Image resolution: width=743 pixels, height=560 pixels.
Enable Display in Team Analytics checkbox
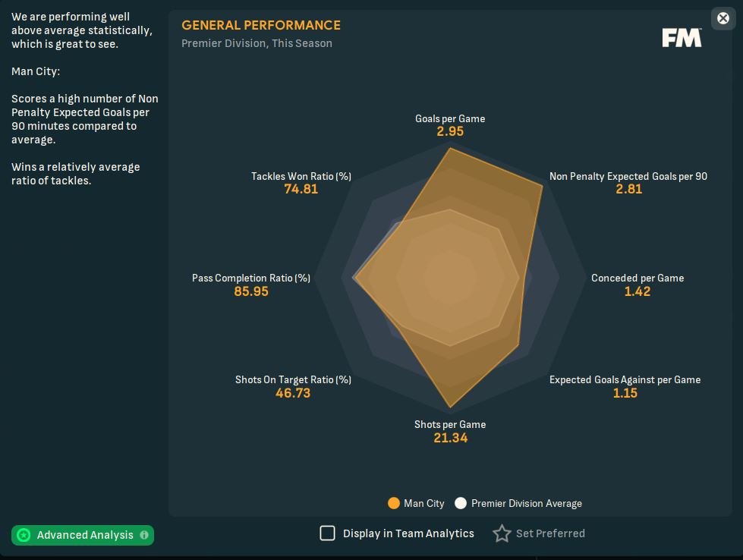click(x=327, y=533)
